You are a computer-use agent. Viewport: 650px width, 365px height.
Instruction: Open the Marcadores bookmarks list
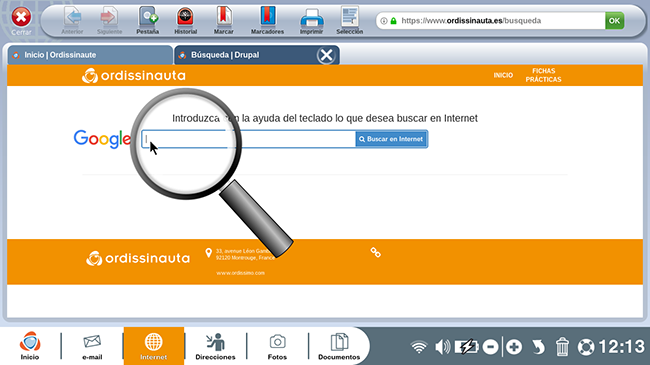(x=267, y=20)
